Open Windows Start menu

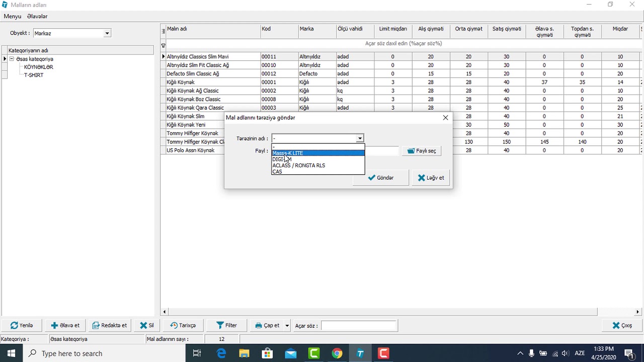pyautogui.click(x=11, y=353)
